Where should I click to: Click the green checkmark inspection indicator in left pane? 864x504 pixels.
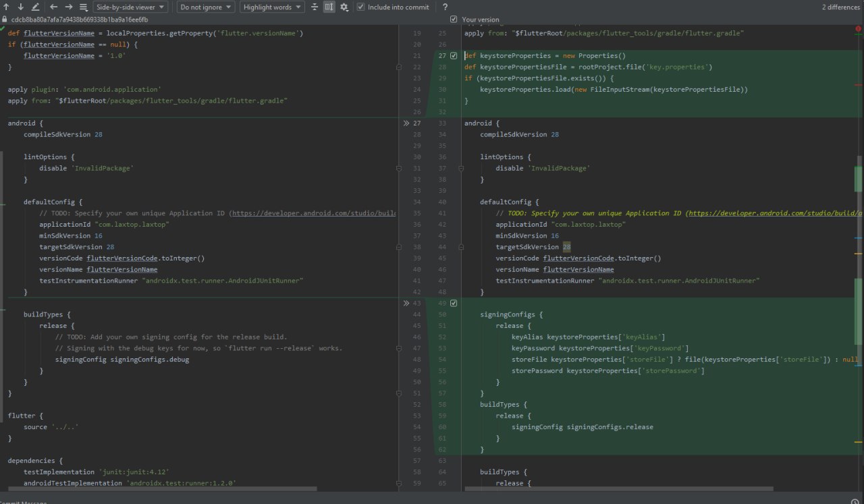coord(3,28)
